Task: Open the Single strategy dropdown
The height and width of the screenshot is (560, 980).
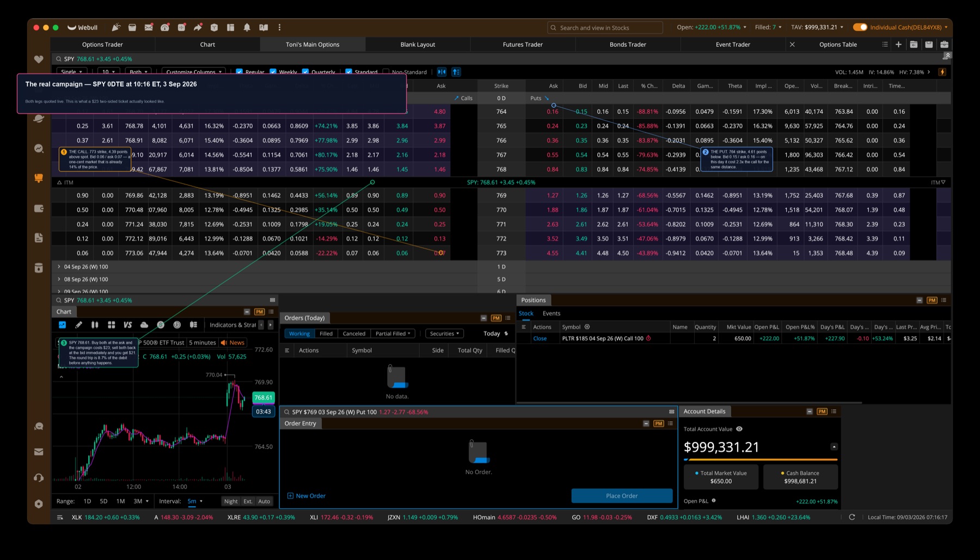Action: (71, 72)
